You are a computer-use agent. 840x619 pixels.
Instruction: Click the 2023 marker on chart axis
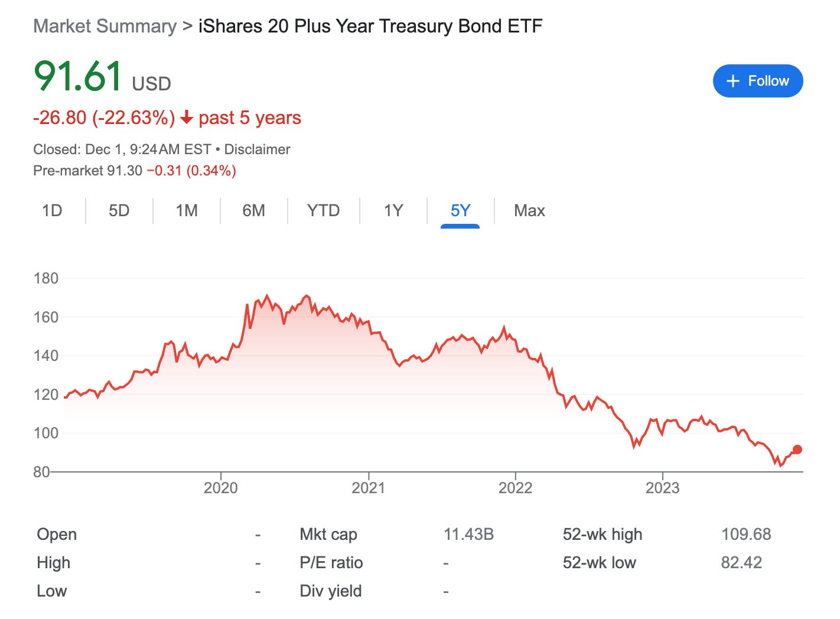(662, 488)
